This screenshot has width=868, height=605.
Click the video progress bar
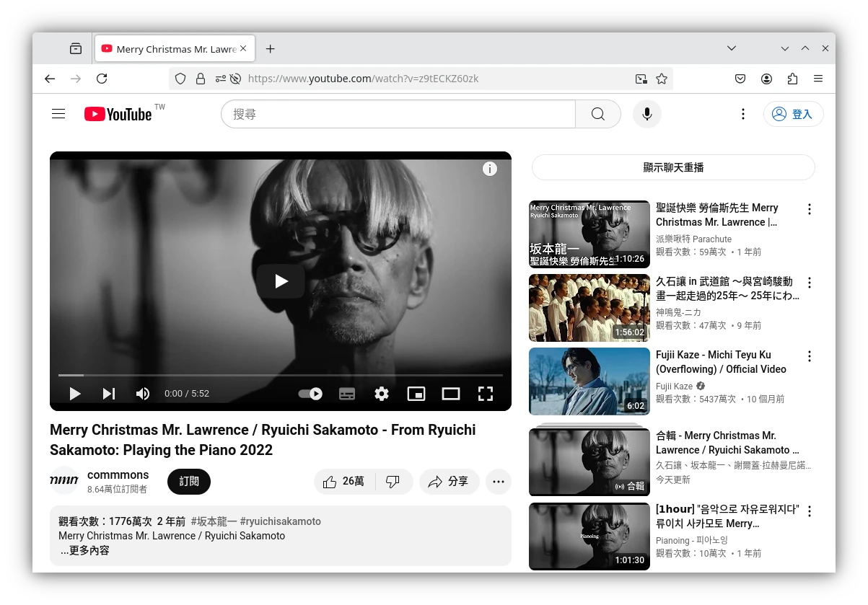281,375
